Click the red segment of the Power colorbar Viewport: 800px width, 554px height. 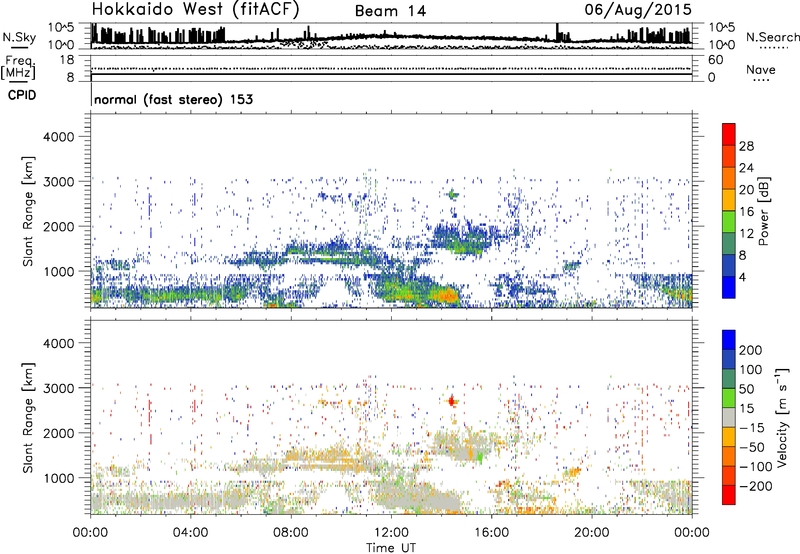coord(729,134)
